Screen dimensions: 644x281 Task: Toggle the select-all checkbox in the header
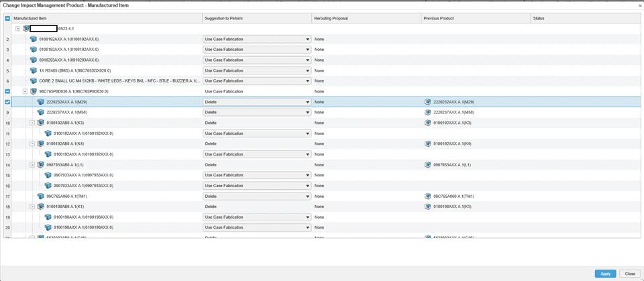[x=7, y=19]
